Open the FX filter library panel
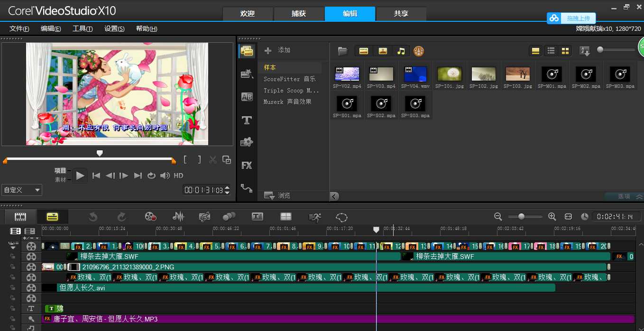Image resolution: width=644 pixels, height=331 pixels. click(x=247, y=165)
